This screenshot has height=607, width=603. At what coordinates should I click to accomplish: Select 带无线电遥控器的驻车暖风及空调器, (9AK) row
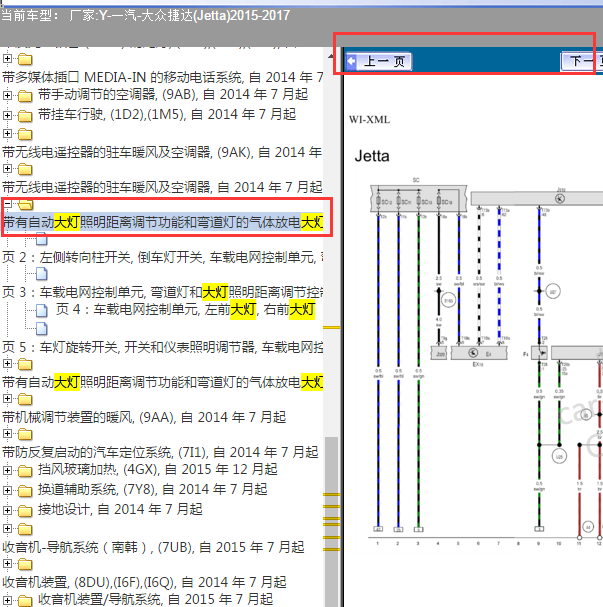pyautogui.click(x=163, y=153)
